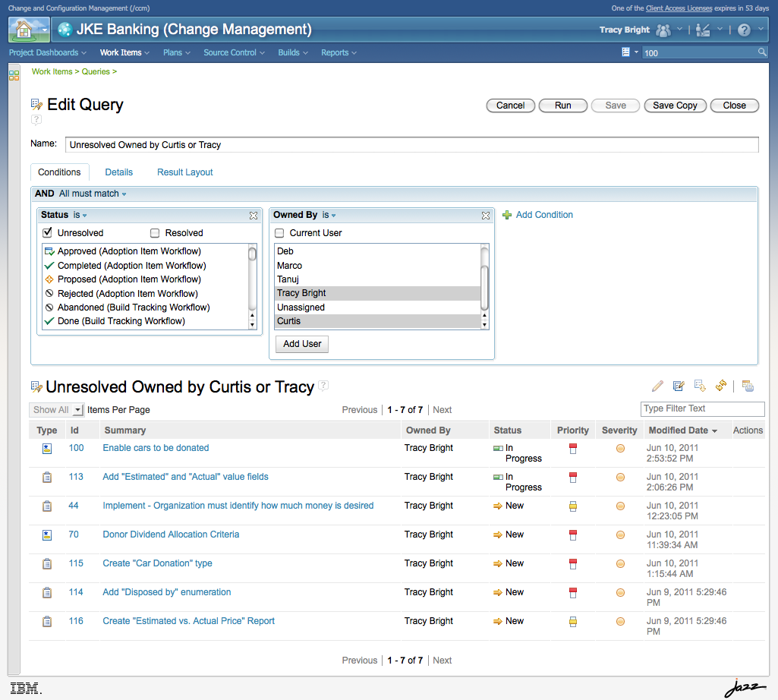Click the pencil edit icon above results
The width and height of the screenshot is (778, 700).
pos(657,386)
